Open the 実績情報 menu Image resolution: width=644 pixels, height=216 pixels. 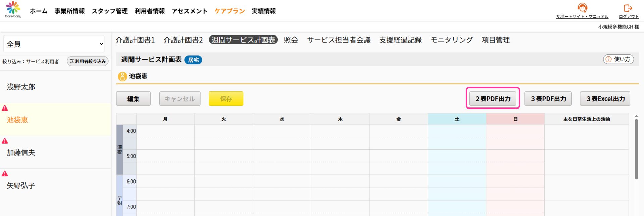[264, 11]
